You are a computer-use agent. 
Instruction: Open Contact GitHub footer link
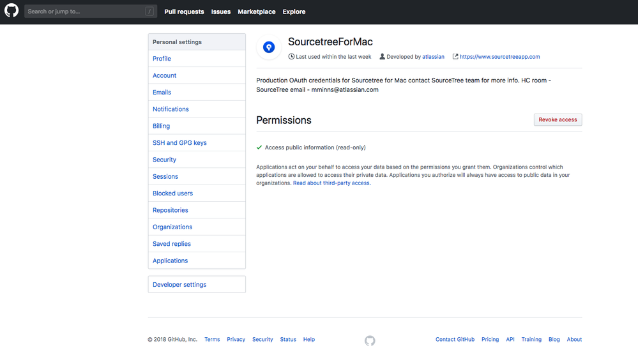click(455, 339)
